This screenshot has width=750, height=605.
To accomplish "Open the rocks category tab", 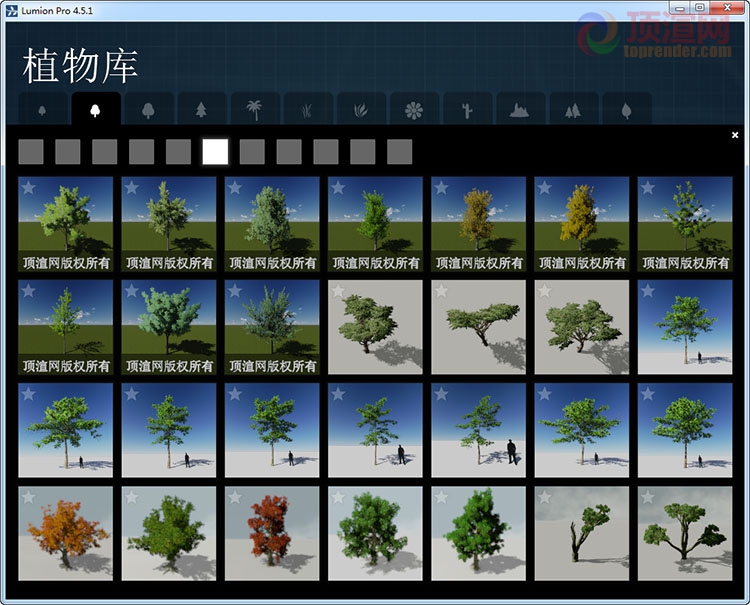I will (x=520, y=110).
